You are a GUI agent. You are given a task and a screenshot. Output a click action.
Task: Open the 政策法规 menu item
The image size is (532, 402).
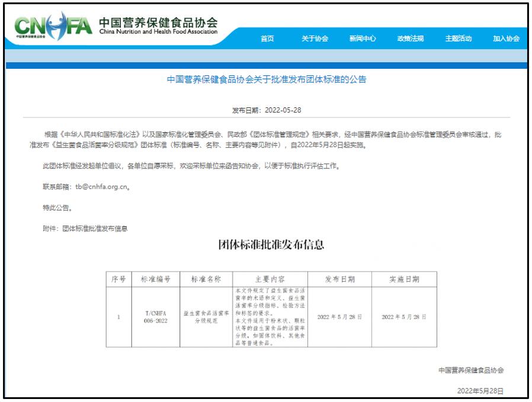411,39
